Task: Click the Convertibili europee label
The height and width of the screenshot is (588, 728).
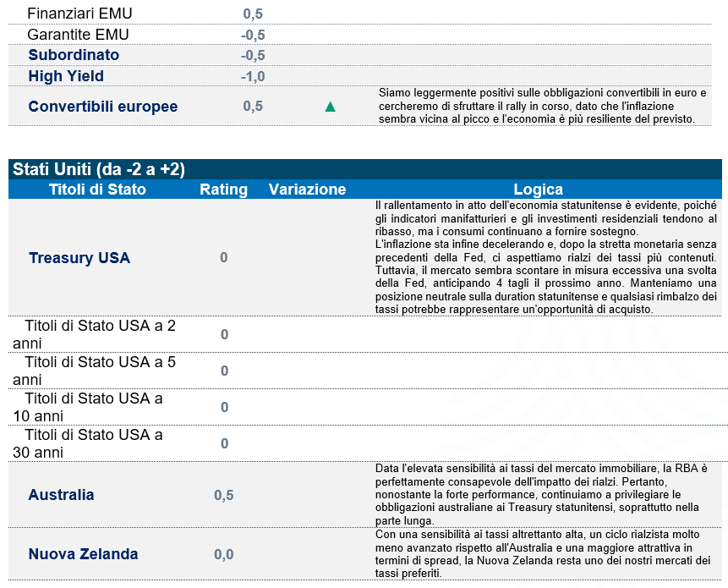Action: (x=103, y=107)
